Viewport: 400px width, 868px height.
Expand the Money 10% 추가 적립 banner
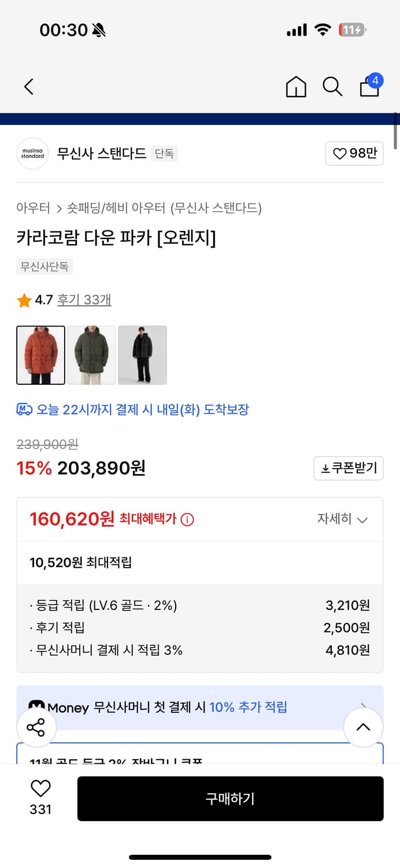tap(200, 707)
